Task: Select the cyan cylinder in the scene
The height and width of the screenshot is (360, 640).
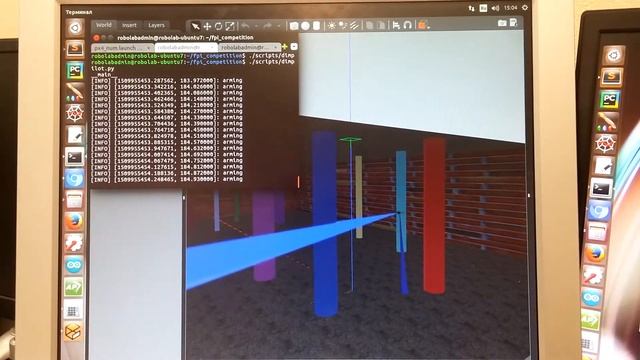Action: (x=401, y=201)
